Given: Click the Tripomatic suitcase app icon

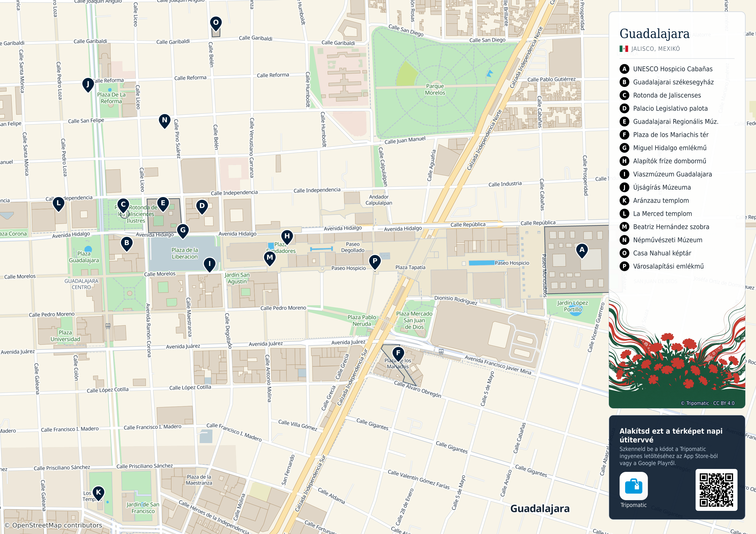Looking at the screenshot, I should tap(633, 486).
